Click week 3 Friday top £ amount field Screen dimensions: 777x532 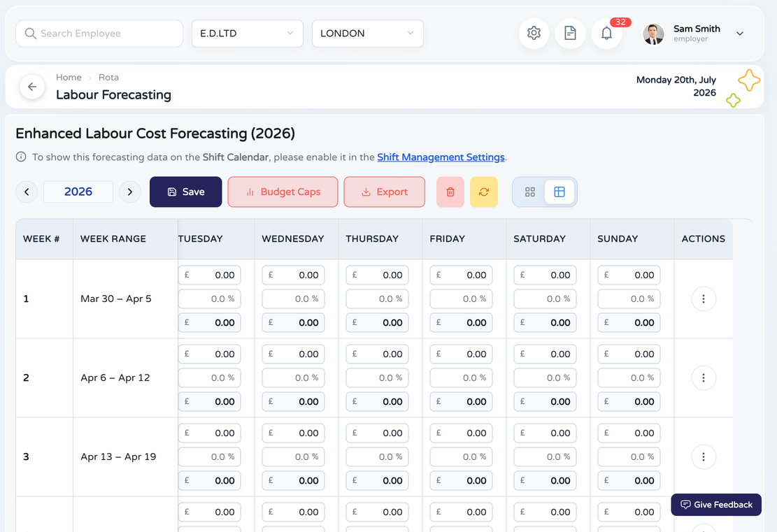pos(461,433)
